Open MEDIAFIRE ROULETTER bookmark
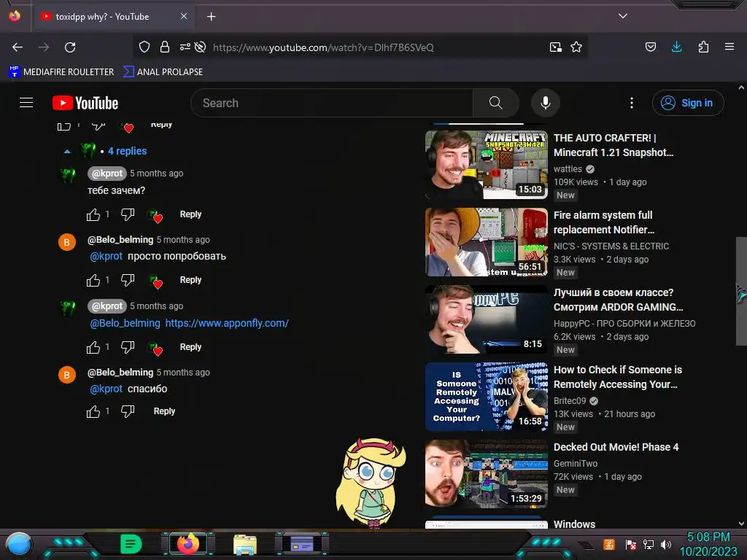 [61, 72]
